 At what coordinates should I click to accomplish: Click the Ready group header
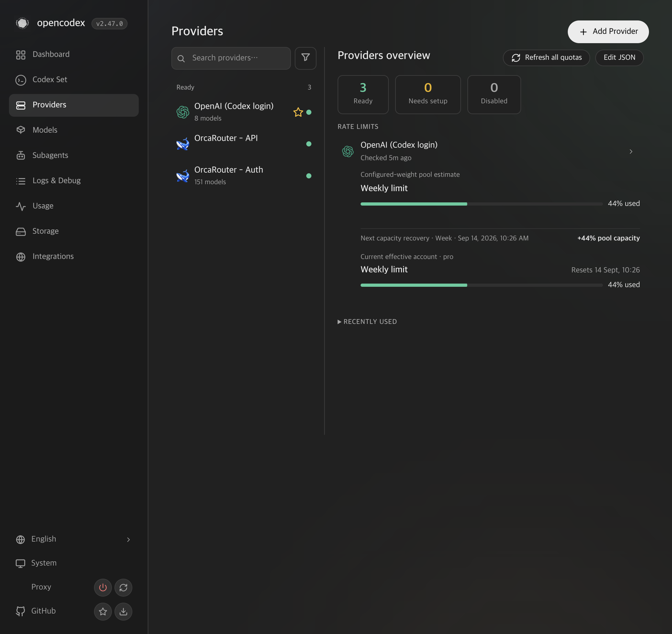pyautogui.click(x=244, y=88)
